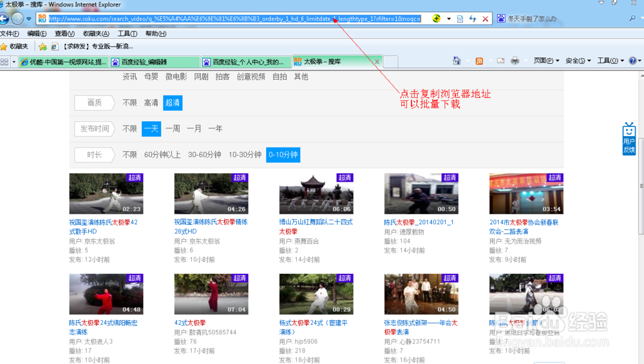The height and width of the screenshot is (364, 644).
Task: Select the 微电影 category filter
Action: (x=176, y=77)
